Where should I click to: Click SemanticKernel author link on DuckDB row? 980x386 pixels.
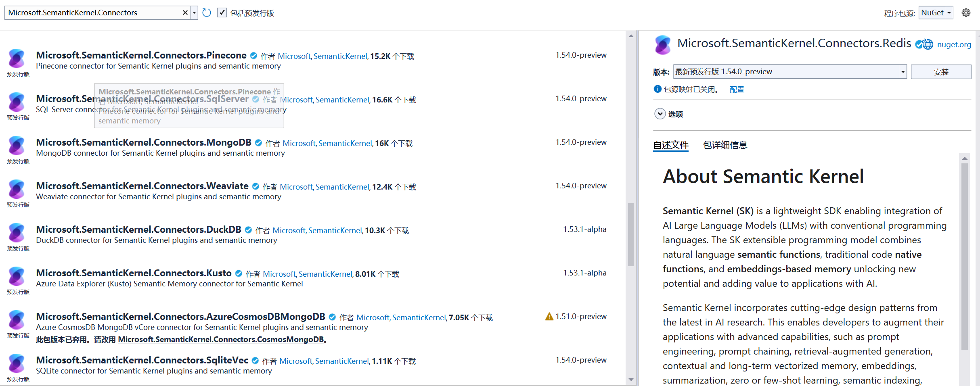[x=335, y=230]
